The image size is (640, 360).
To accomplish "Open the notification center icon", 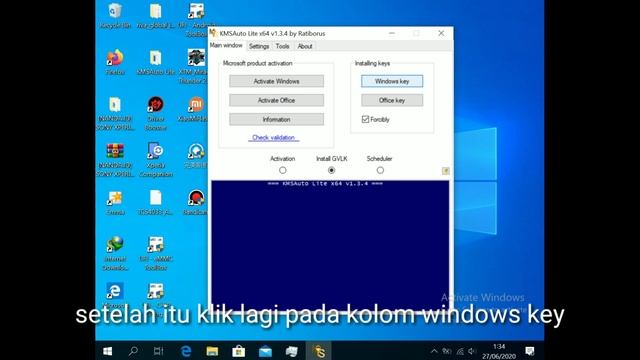I will pos(530,351).
